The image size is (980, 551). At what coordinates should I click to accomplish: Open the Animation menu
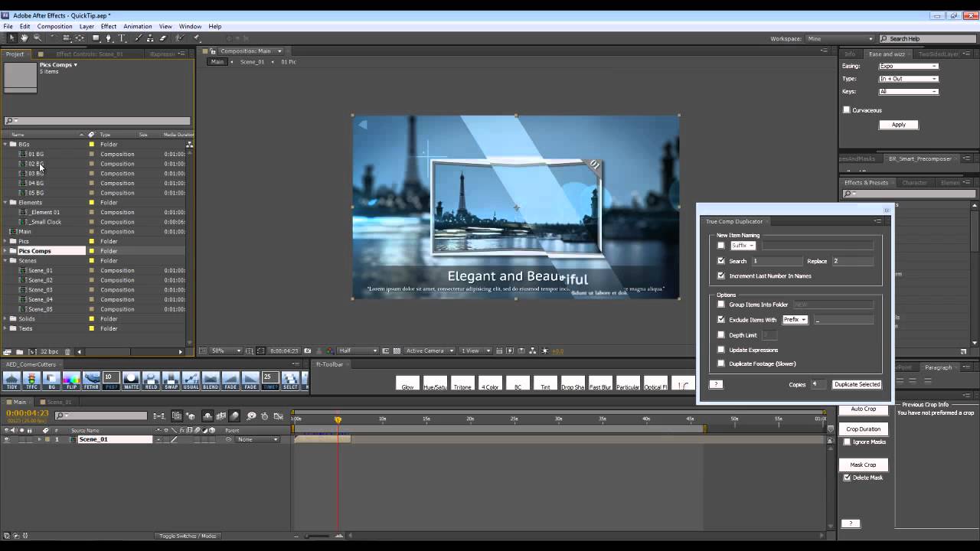138,27
